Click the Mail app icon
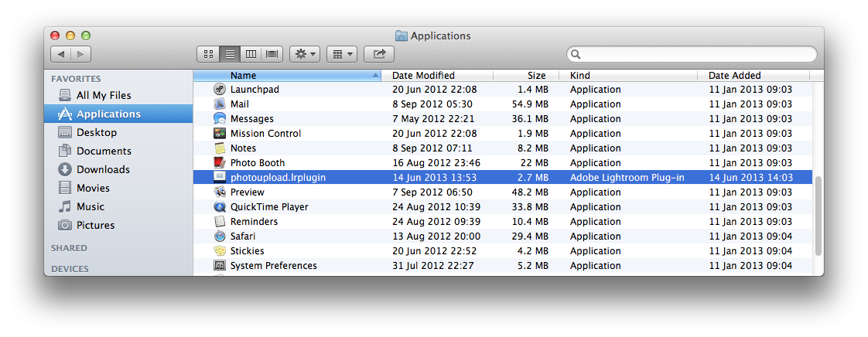Image resolution: width=868 pixels, height=337 pixels. 220,104
